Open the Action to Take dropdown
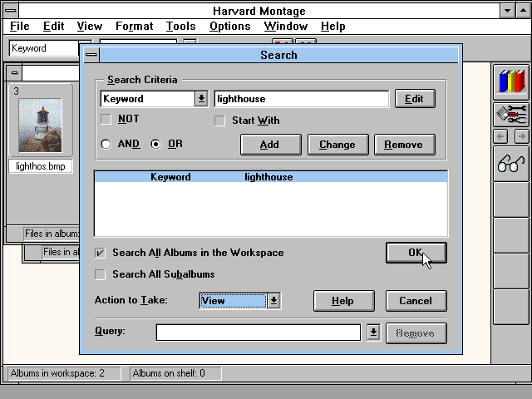The width and height of the screenshot is (532, 399). [x=273, y=301]
